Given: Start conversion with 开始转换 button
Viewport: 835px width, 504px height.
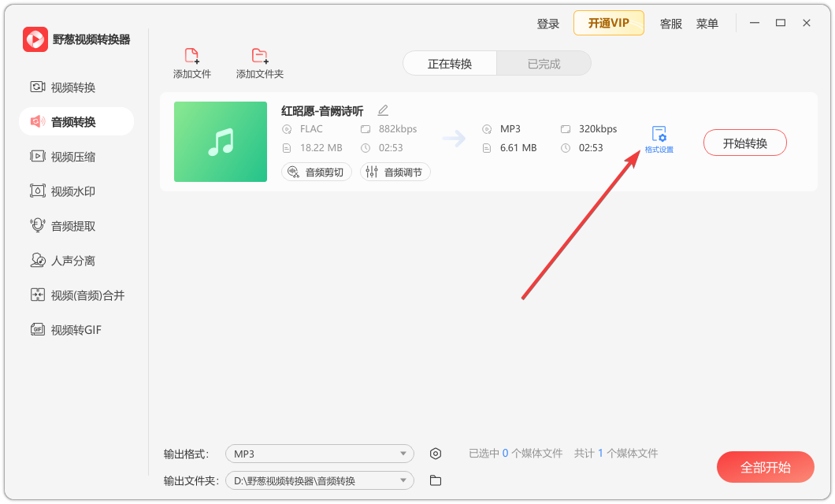Looking at the screenshot, I should pyautogui.click(x=744, y=143).
